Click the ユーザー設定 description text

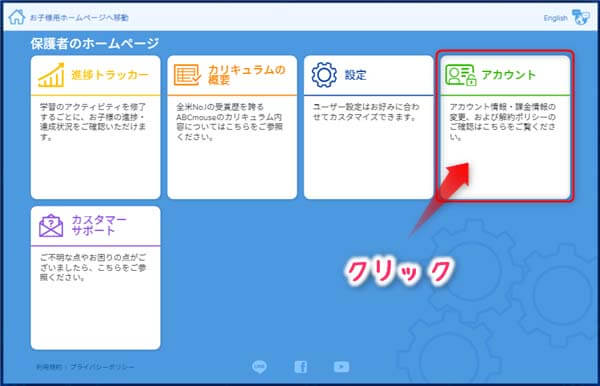pyautogui.click(x=366, y=112)
